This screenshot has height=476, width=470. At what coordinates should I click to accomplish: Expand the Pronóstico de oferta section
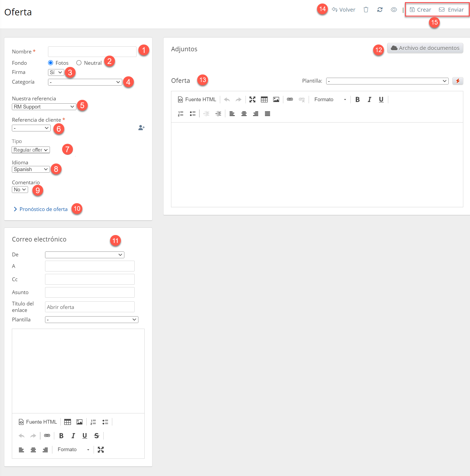click(x=40, y=209)
